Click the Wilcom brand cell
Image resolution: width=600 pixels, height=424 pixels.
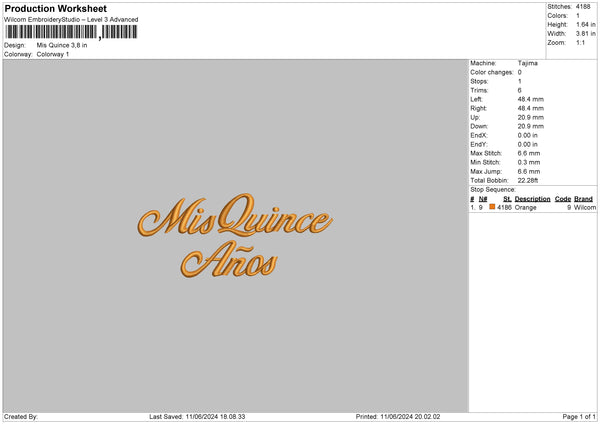pyautogui.click(x=585, y=207)
